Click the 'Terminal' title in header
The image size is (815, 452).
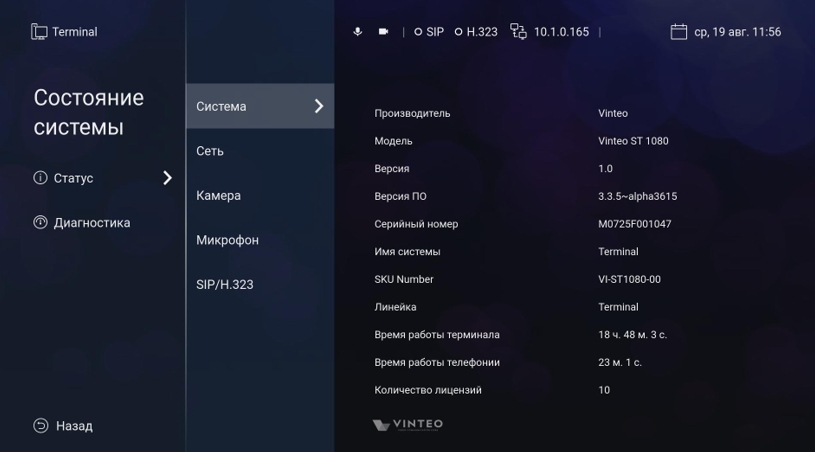point(75,32)
